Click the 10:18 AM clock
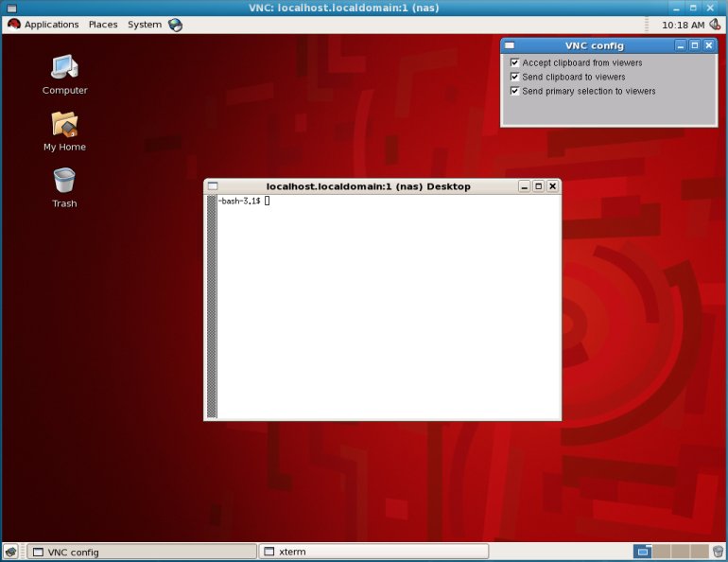The width and height of the screenshot is (728, 562). pyautogui.click(x=683, y=25)
